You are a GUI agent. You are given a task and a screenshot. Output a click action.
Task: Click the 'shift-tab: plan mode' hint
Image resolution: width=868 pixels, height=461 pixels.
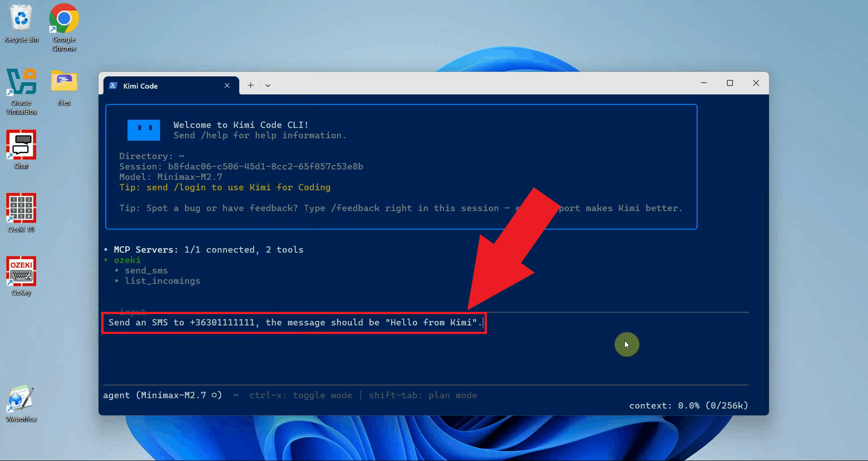tap(423, 395)
